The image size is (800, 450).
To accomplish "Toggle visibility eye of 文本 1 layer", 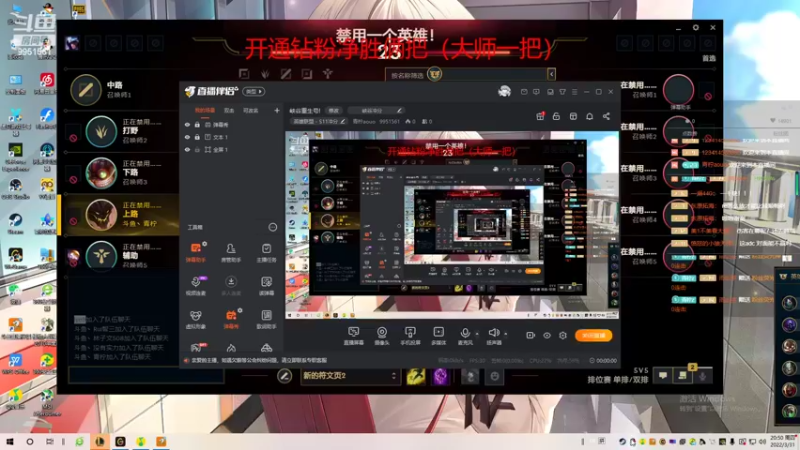I will [x=187, y=137].
